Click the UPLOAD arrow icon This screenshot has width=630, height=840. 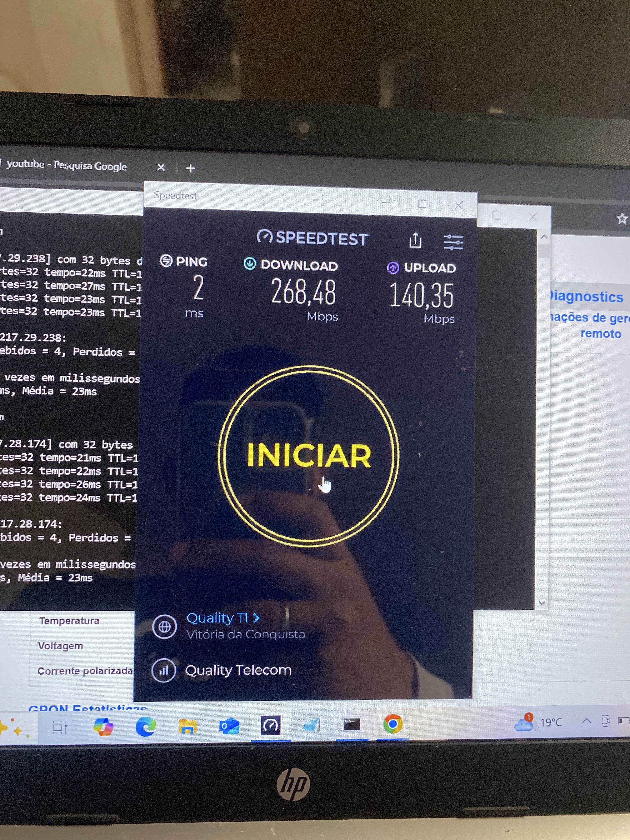(x=393, y=268)
